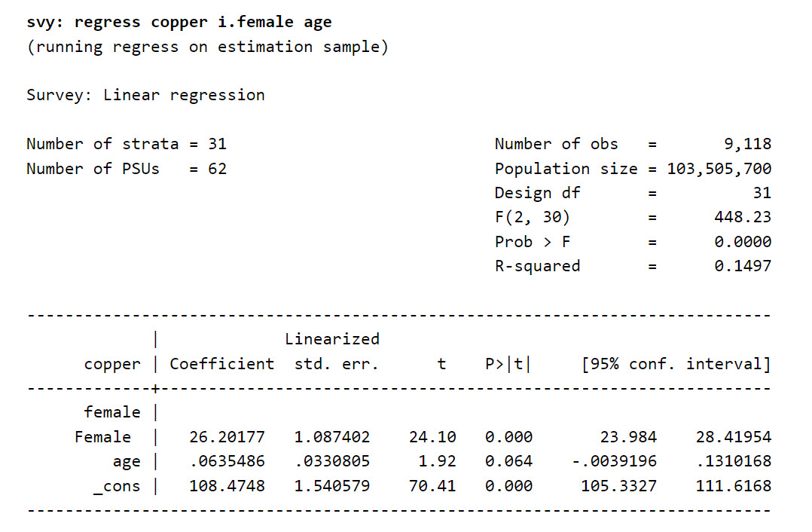Click the 'Coefficient' column header
This screenshot has width=812, height=532.
[222, 365]
